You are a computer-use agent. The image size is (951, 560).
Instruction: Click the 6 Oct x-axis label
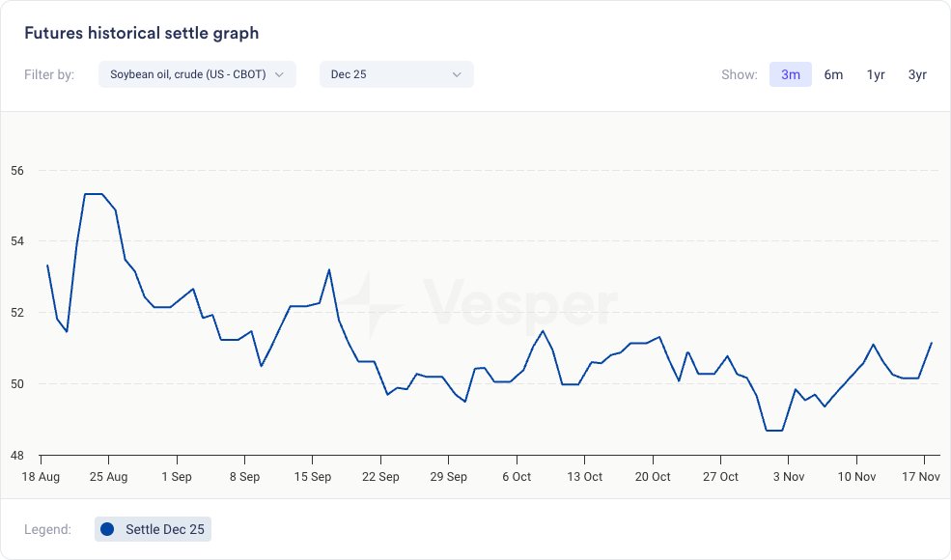coord(517,477)
